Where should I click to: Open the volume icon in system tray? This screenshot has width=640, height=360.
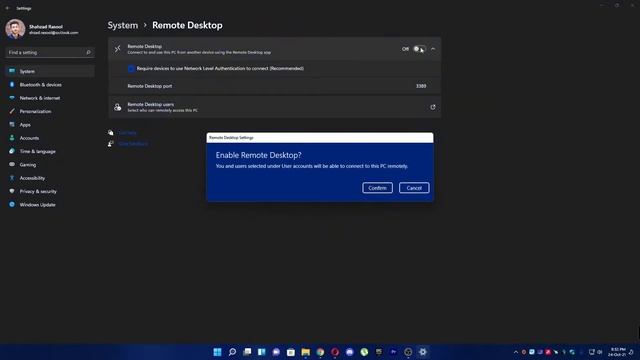pos(600,352)
